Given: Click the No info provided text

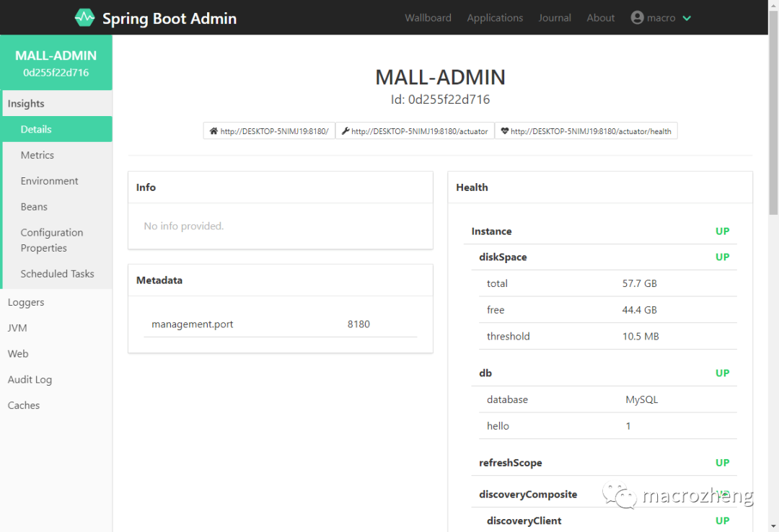Looking at the screenshot, I should point(184,226).
